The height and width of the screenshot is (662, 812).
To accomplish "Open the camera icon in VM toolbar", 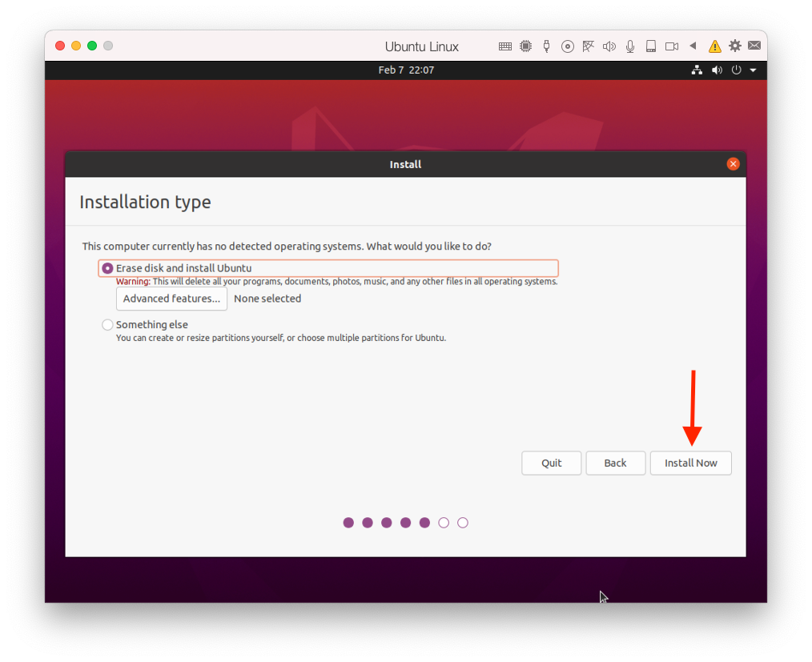I will tap(672, 46).
